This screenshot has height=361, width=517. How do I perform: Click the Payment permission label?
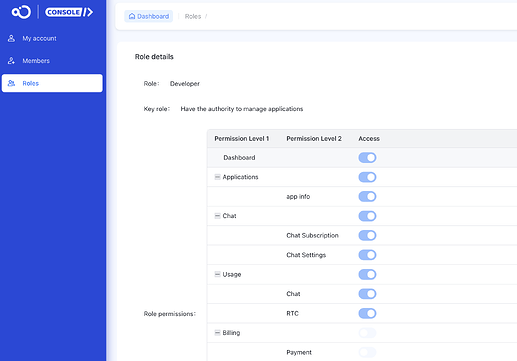coord(299,352)
